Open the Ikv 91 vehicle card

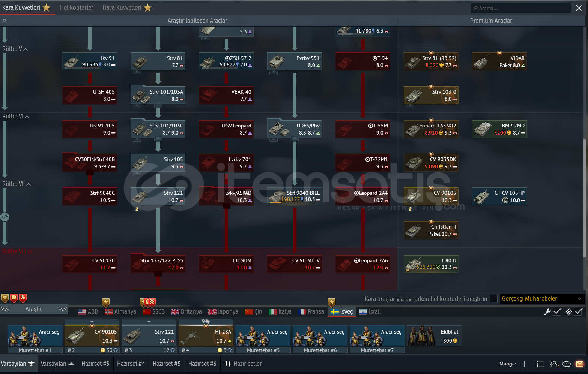point(90,61)
